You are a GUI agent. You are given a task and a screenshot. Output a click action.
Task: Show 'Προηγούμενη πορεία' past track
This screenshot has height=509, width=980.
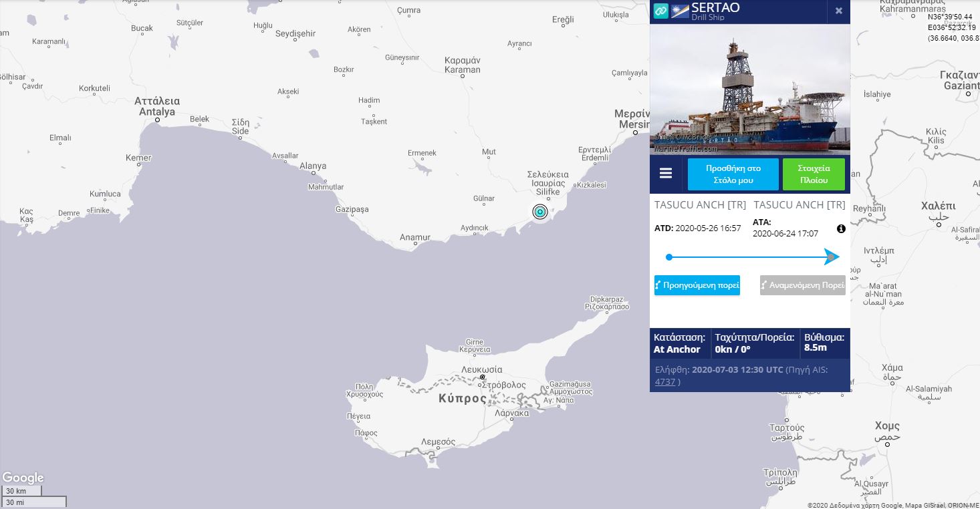[697, 285]
